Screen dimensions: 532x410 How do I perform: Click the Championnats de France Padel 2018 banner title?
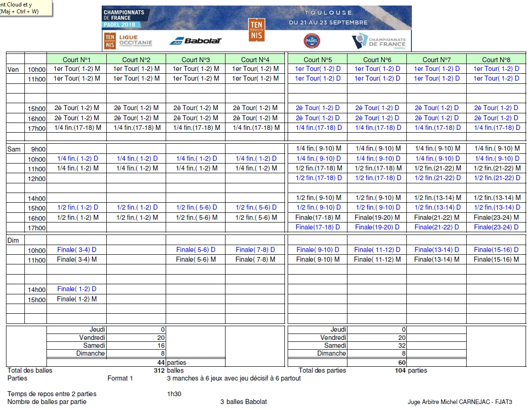(x=123, y=18)
